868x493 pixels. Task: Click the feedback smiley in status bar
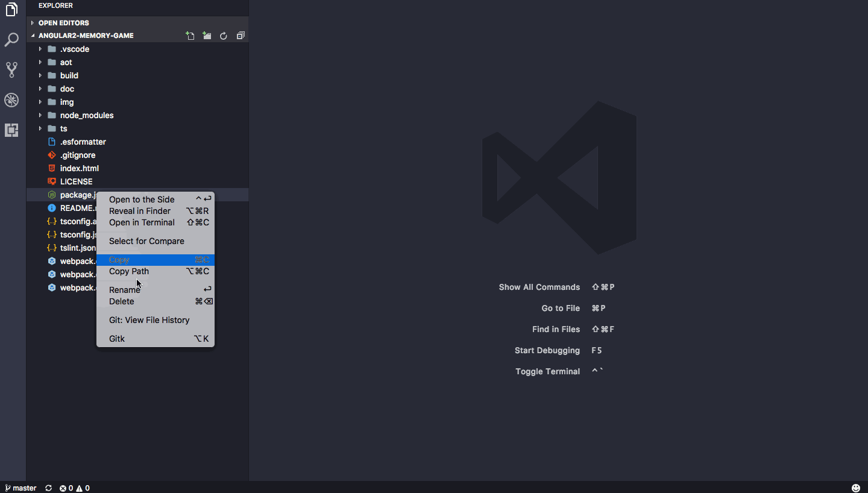[856, 488]
